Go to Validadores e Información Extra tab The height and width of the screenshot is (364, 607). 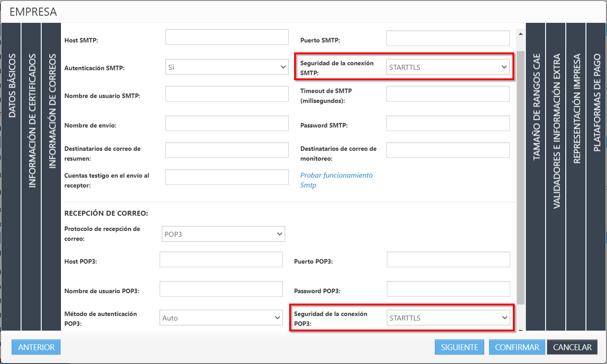tap(556, 131)
